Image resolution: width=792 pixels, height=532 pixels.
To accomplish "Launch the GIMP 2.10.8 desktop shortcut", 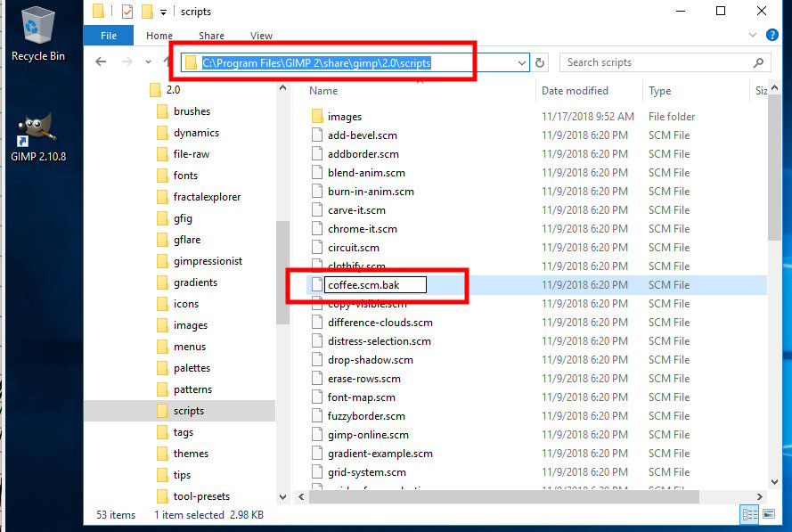I will pos(38,137).
